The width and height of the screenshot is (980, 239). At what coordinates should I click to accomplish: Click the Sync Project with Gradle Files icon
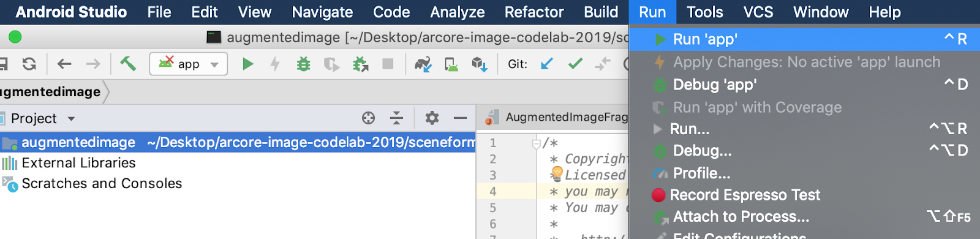(x=423, y=64)
